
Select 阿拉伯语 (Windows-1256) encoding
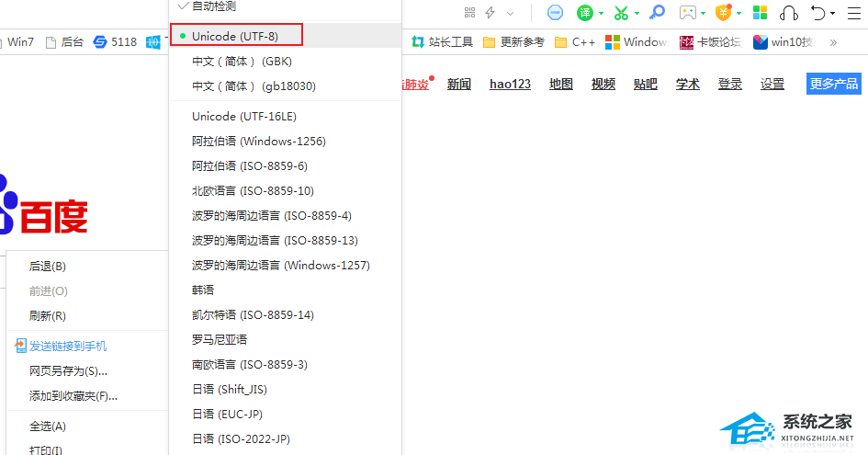click(285, 142)
